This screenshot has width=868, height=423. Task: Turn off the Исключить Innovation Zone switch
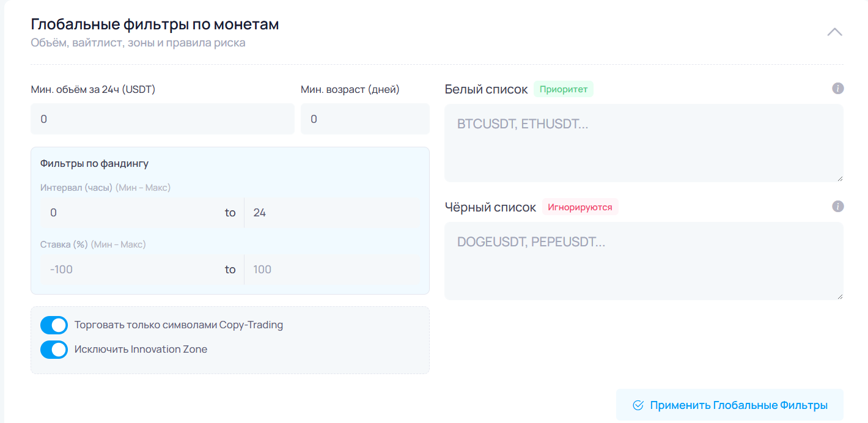click(x=54, y=350)
